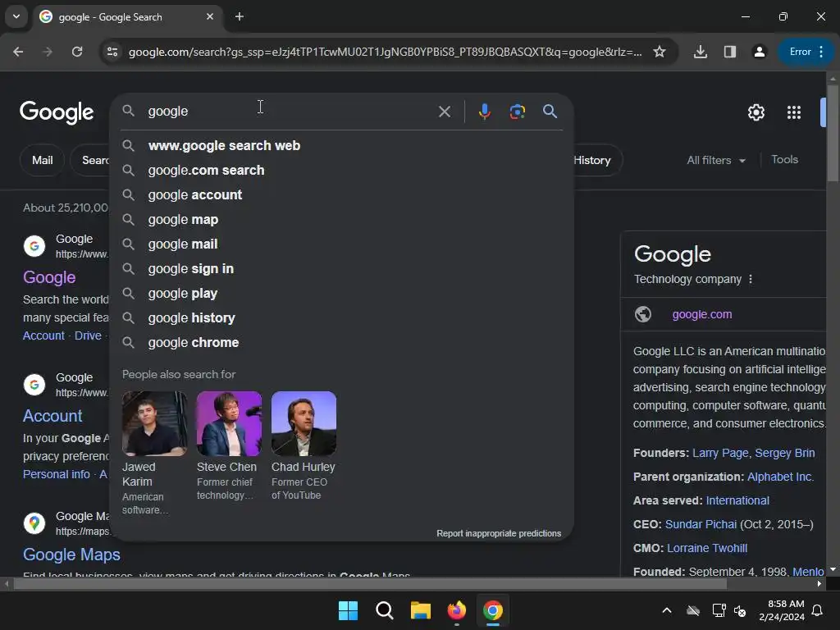Click in the google search input field
840x630 pixels.
(x=290, y=112)
